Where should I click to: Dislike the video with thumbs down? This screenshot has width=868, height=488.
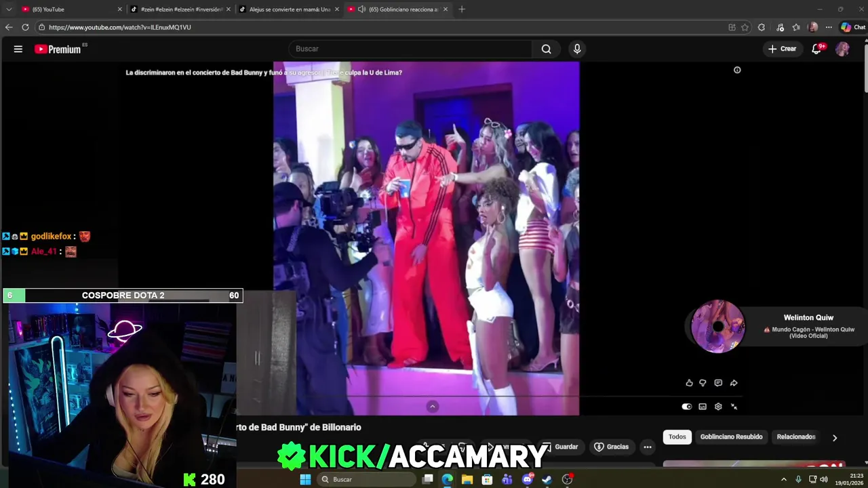coord(703,383)
